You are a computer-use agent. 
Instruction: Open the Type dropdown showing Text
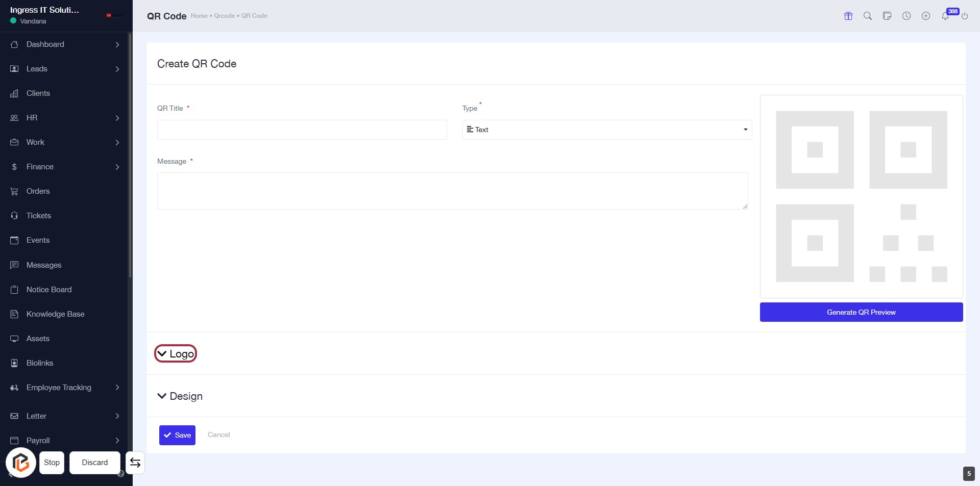coord(606,130)
